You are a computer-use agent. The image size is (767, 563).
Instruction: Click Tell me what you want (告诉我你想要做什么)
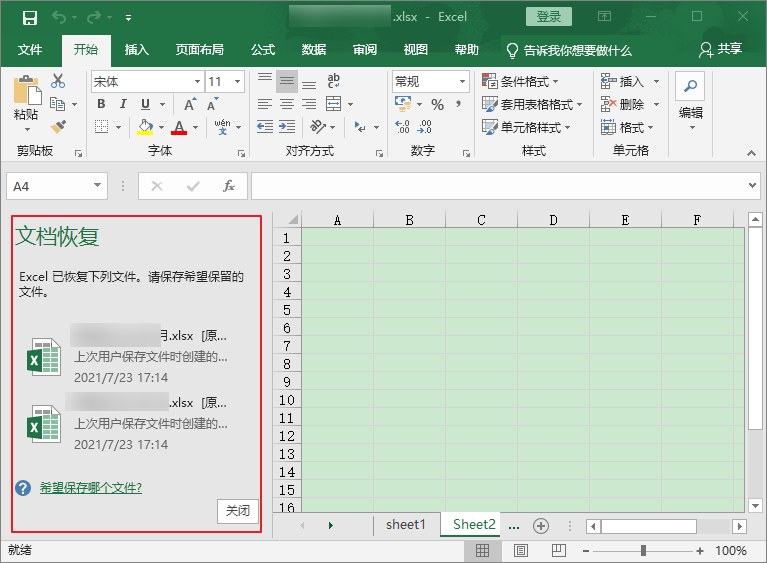[569, 50]
